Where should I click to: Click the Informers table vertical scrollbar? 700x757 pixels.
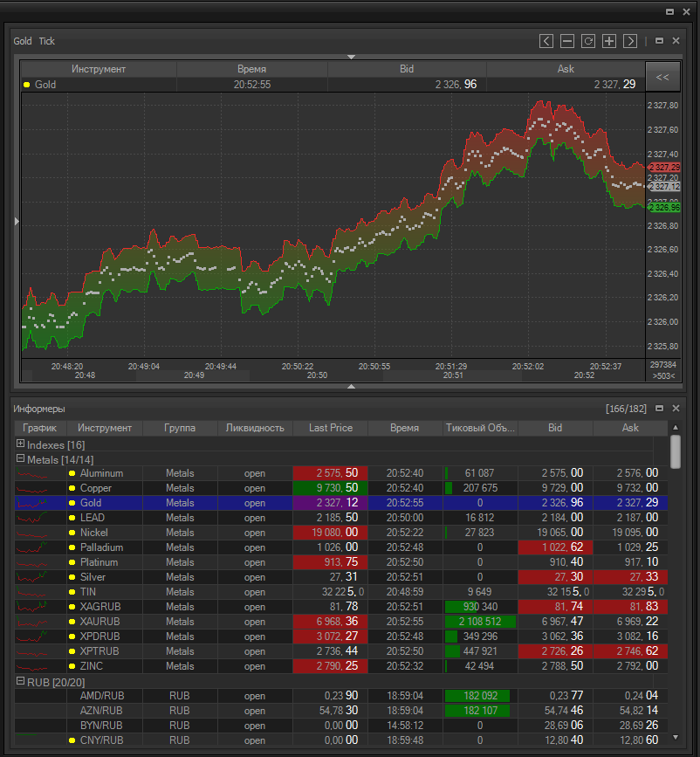click(675, 452)
